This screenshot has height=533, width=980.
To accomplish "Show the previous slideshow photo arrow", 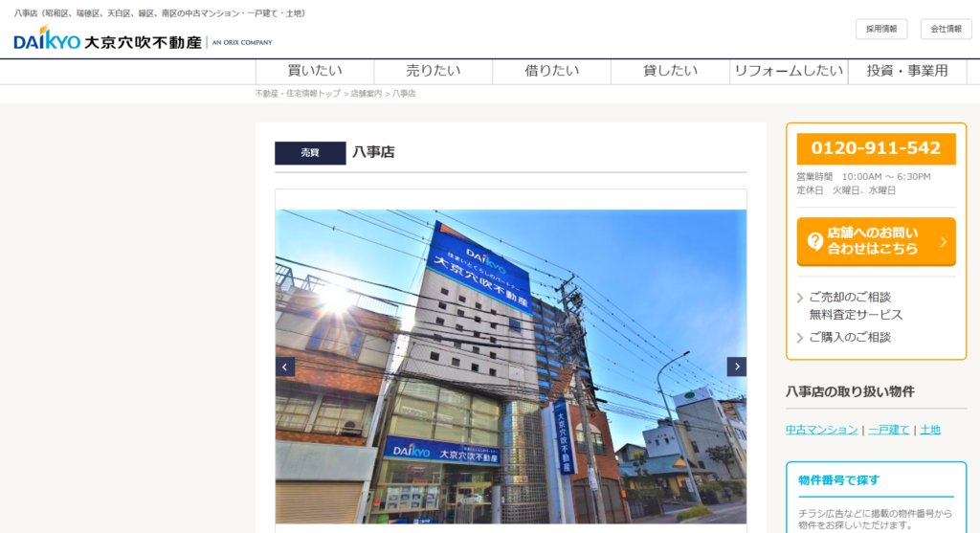I will [x=285, y=366].
